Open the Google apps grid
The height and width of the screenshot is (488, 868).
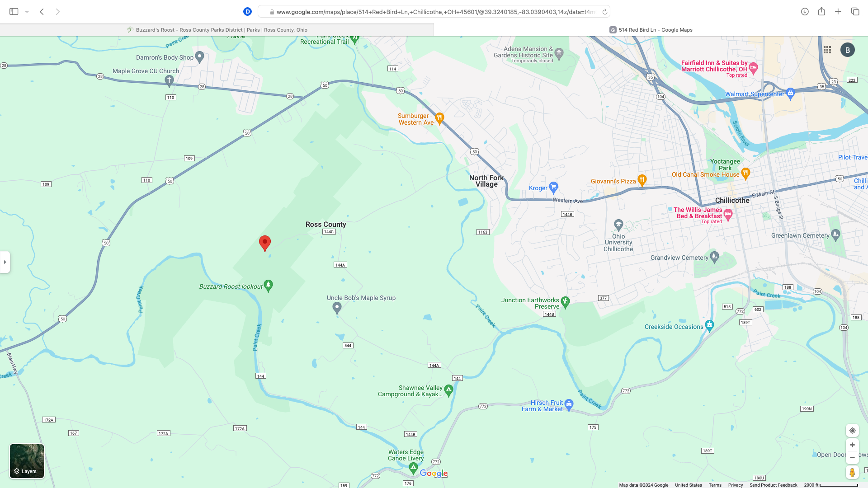pos(827,50)
